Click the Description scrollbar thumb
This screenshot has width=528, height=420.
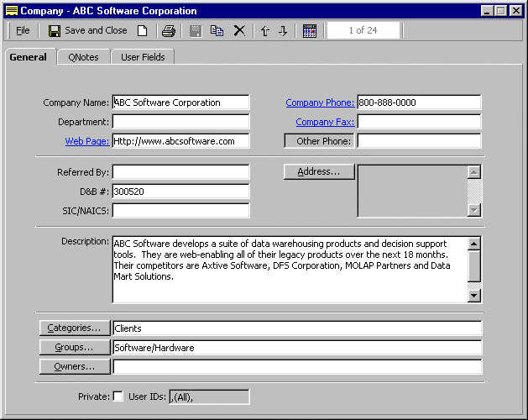click(473, 266)
